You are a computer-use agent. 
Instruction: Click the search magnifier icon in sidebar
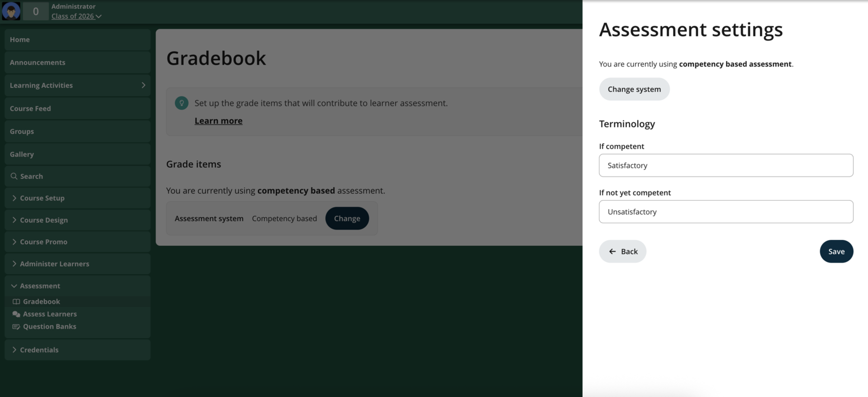(x=14, y=176)
